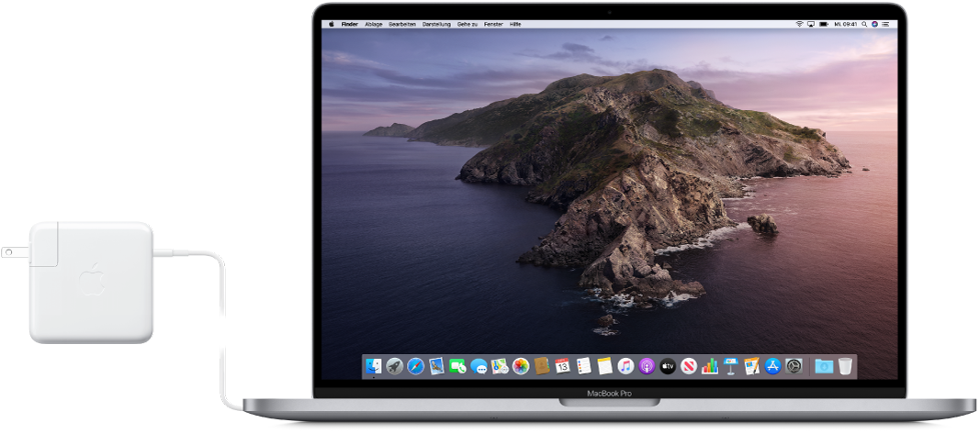The width and height of the screenshot is (980, 434).
Task: Open Reminders list icon
Action: click(584, 366)
